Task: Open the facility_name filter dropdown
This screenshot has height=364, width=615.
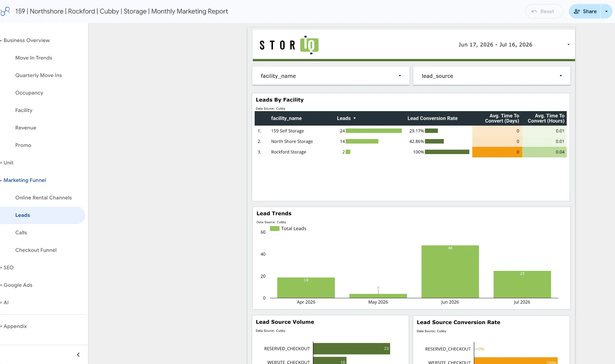Action: point(331,76)
